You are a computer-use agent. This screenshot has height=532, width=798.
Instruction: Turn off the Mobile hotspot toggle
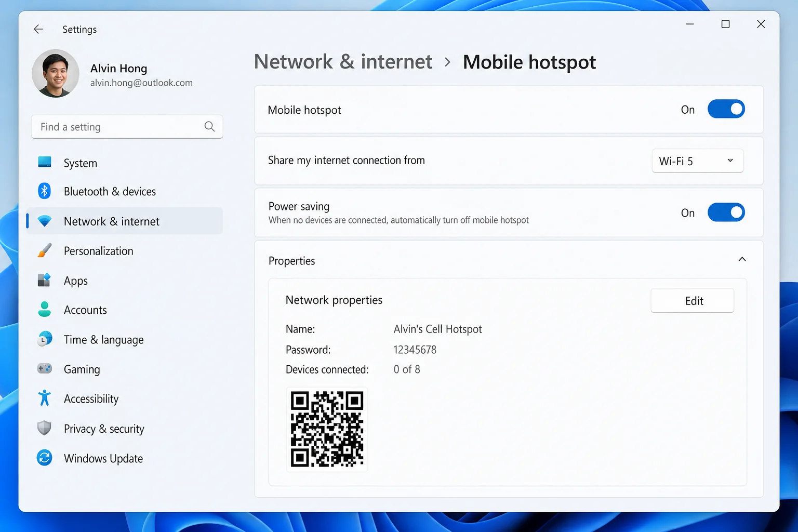(x=726, y=109)
